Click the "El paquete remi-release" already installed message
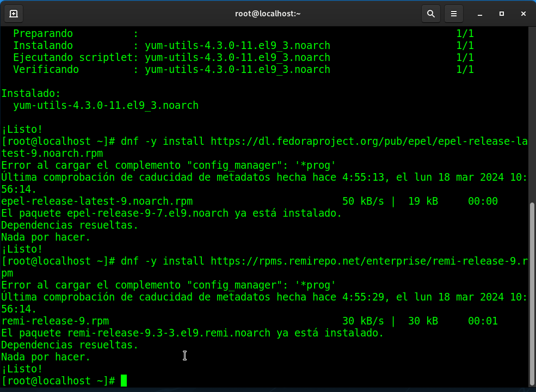Screen dimensions: 536x392 [x=192, y=333]
